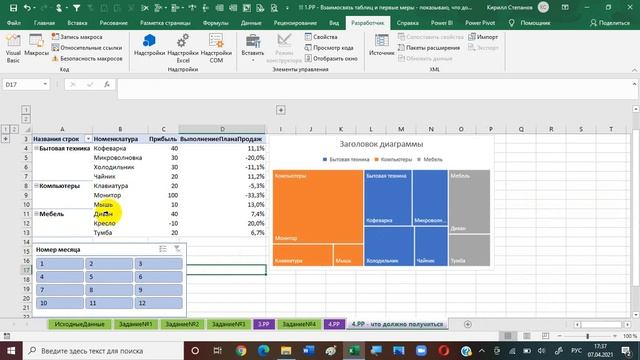Screen dimensions: 640x360
Task: Collapse the Компьютеры group
Action: pyautogui.click(x=36, y=186)
